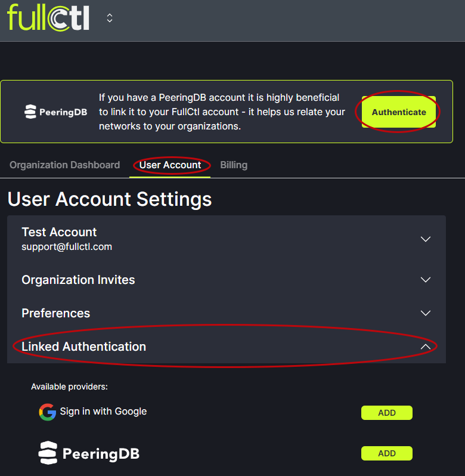Expand the Organization Invites chevron
Viewport: 465px width, 476px height.
tap(425, 280)
